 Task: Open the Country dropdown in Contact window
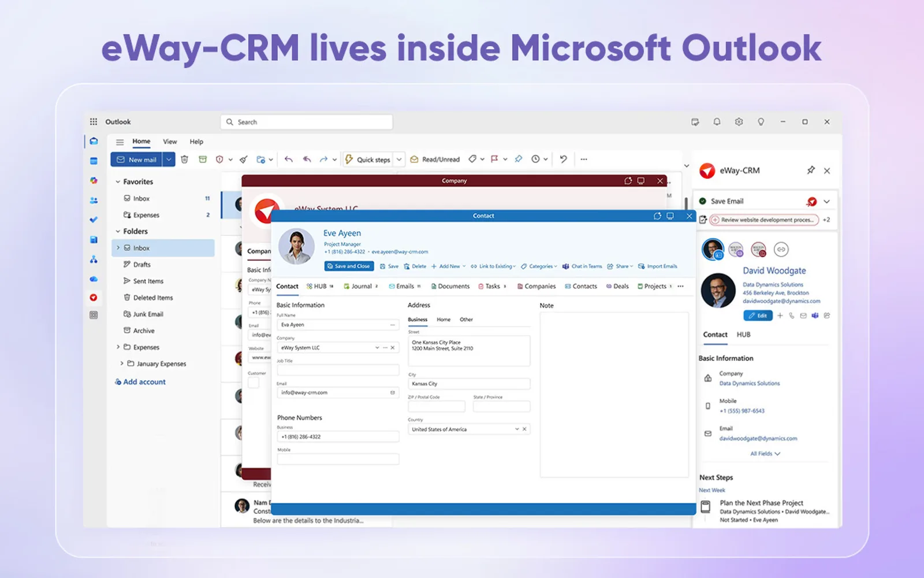(517, 429)
